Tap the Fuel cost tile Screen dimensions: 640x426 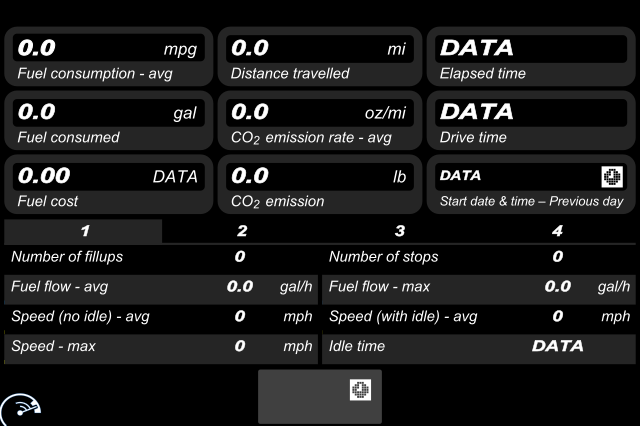109,184
